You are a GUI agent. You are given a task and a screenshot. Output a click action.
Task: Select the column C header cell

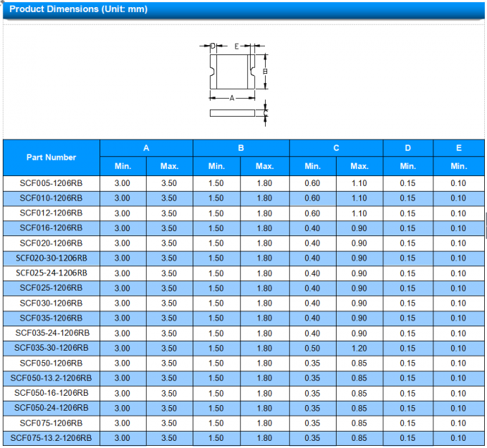[336, 148]
